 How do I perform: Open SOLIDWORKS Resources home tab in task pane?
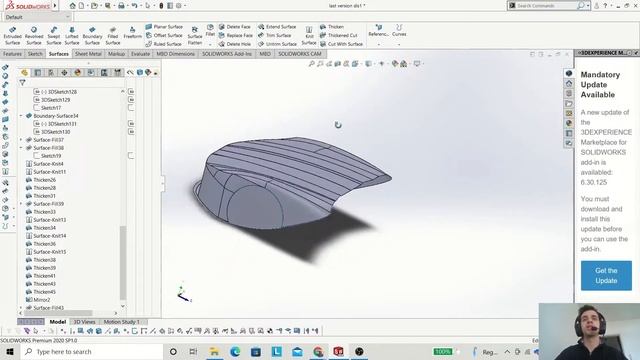[569, 83]
